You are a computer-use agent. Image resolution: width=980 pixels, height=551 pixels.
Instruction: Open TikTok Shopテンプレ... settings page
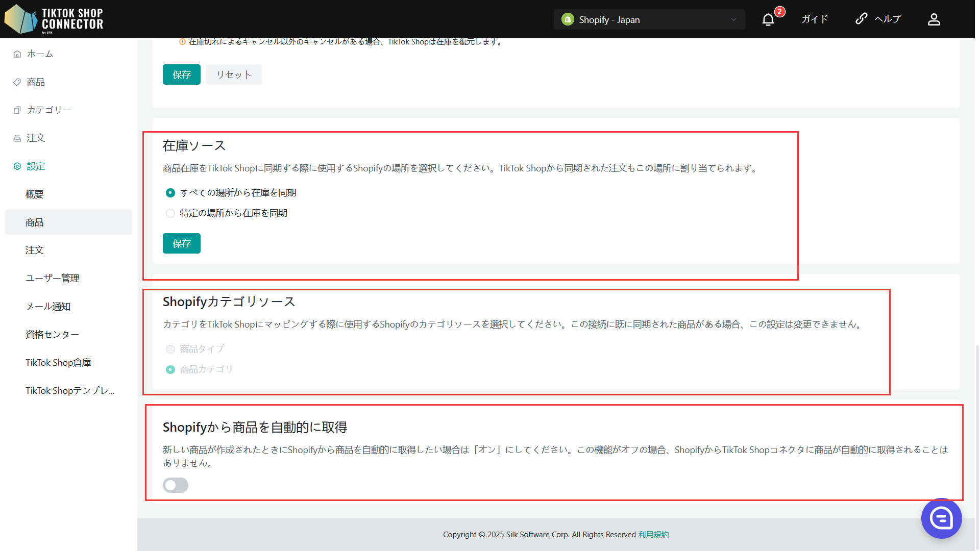[x=68, y=390]
